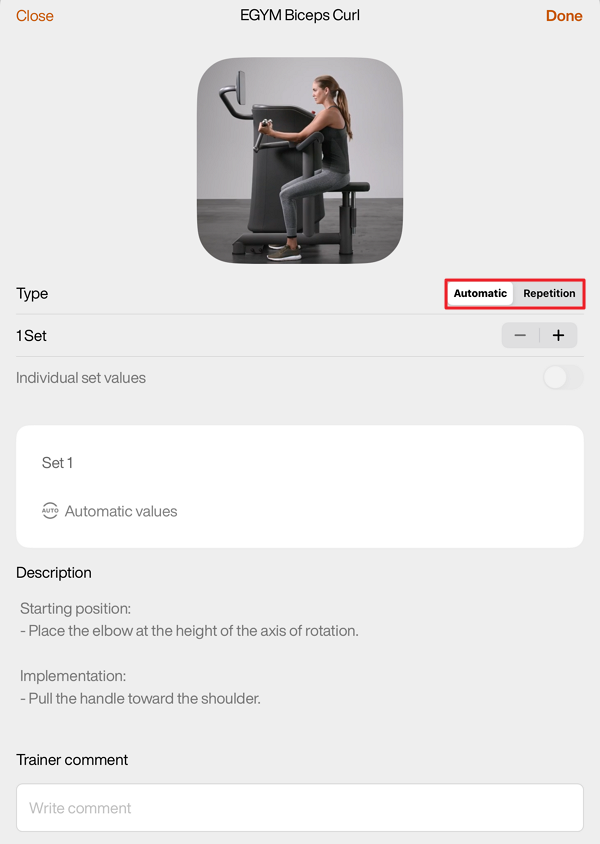Click the AUTO icon in Set 1

pyautogui.click(x=50, y=511)
